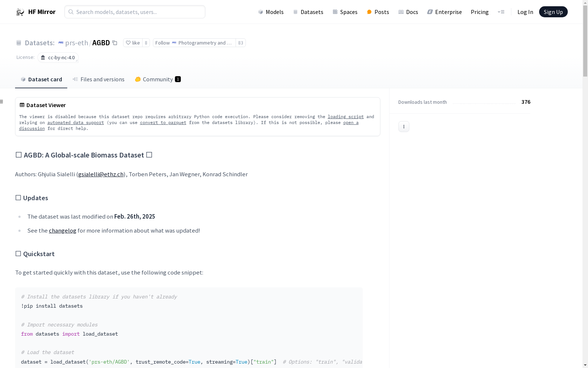This screenshot has height=368, width=588.
Task: View the 83 followers count
Action: point(241,43)
